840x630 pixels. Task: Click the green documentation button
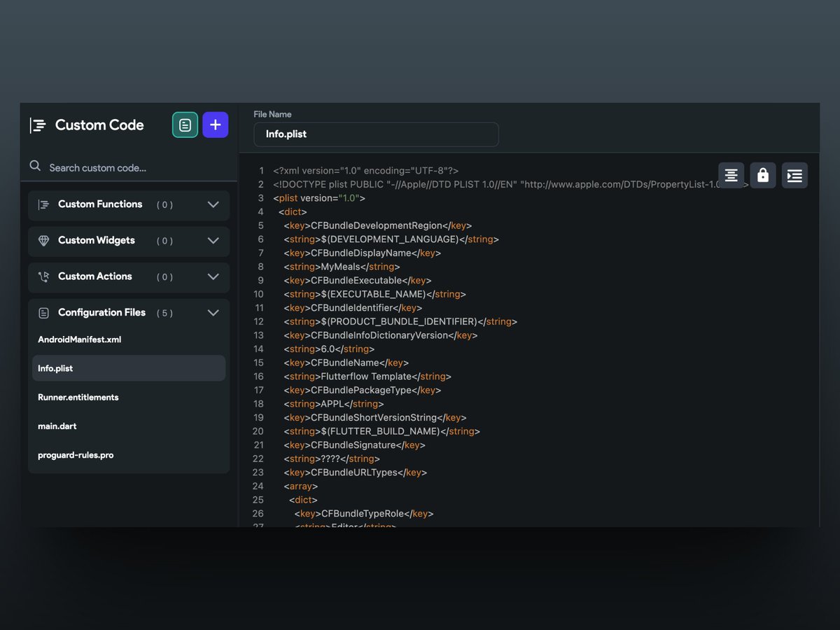pos(184,125)
